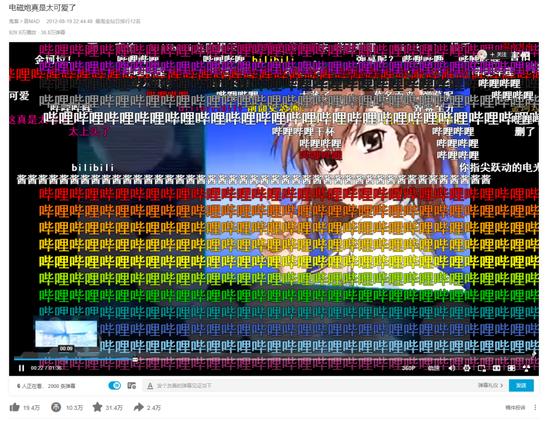The height and width of the screenshot is (421, 550).
Task: Open danmaku font style options
Action: click(150, 386)
